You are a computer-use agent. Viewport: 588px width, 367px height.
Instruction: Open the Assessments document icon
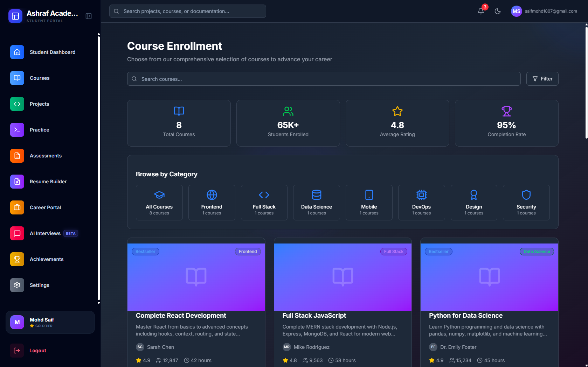(17, 156)
